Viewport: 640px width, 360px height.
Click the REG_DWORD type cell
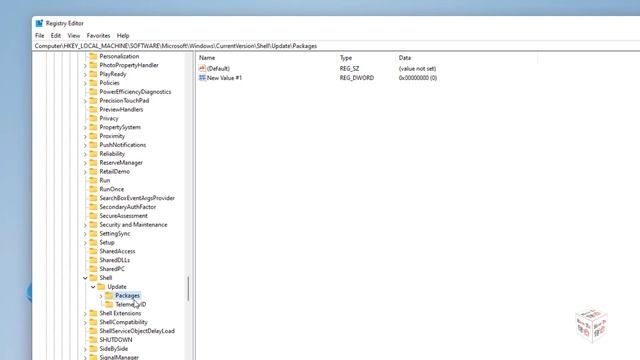point(357,78)
